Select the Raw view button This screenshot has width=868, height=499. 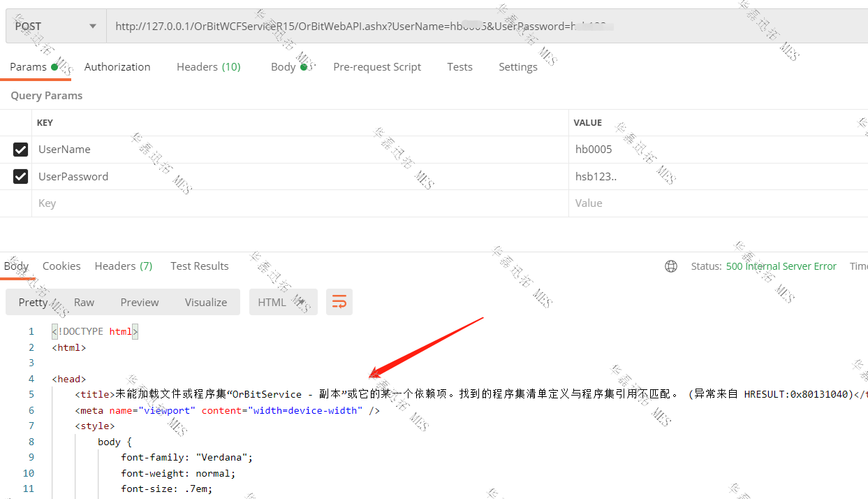84,302
